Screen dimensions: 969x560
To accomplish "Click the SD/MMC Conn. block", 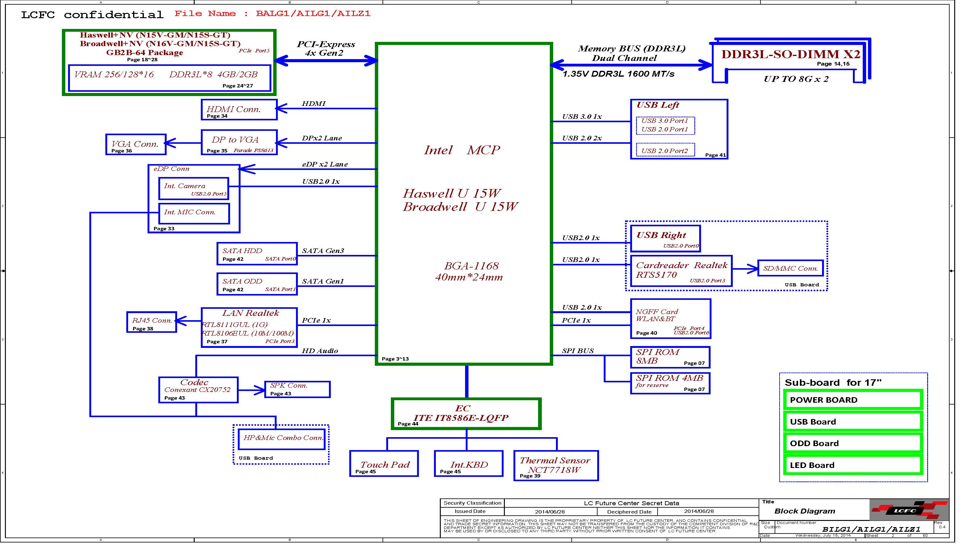I will (791, 268).
